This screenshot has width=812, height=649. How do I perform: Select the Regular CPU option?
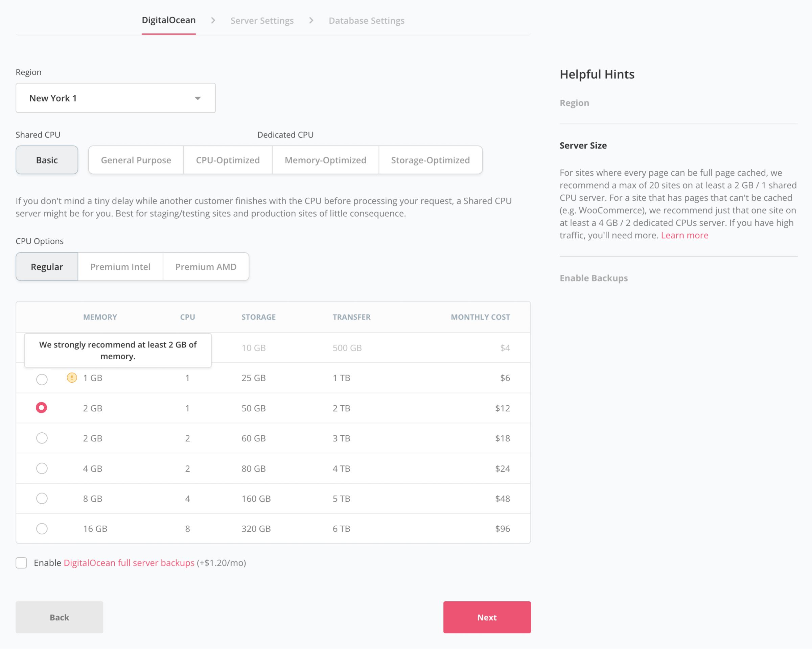coord(46,266)
